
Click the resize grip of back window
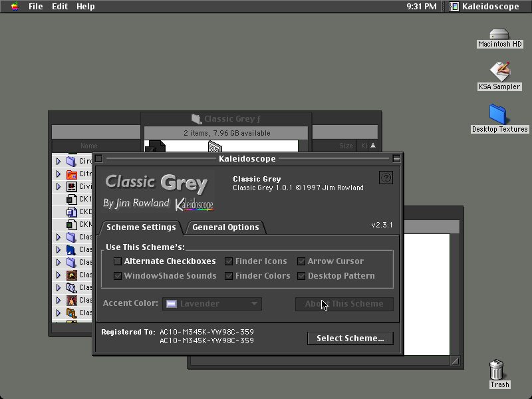[x=455, y=361]
